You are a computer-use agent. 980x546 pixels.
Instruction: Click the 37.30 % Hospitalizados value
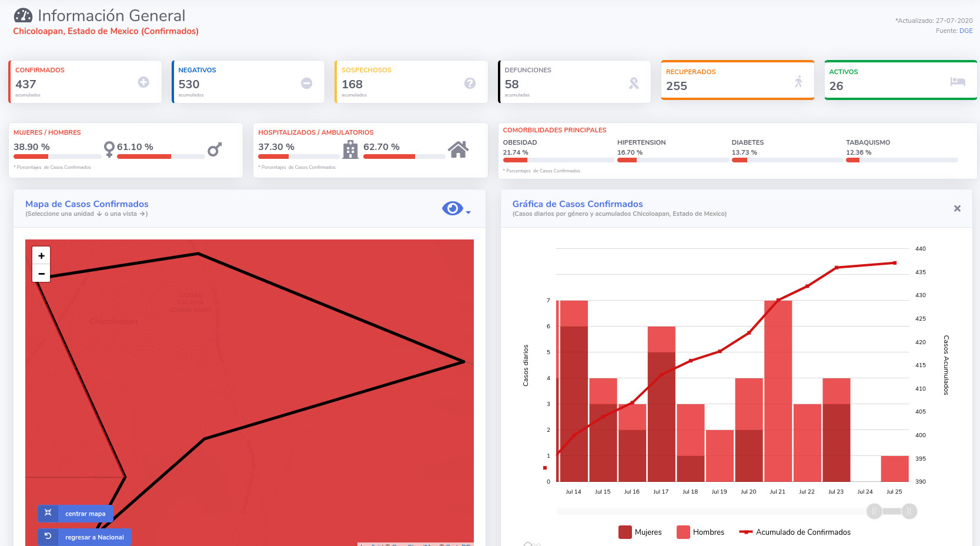coord(276,147)
